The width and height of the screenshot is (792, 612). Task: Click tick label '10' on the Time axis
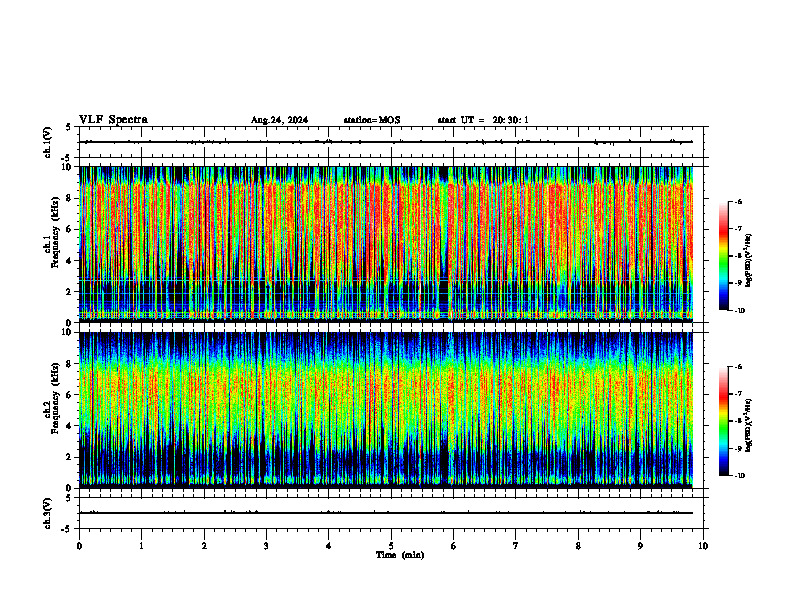703,546
